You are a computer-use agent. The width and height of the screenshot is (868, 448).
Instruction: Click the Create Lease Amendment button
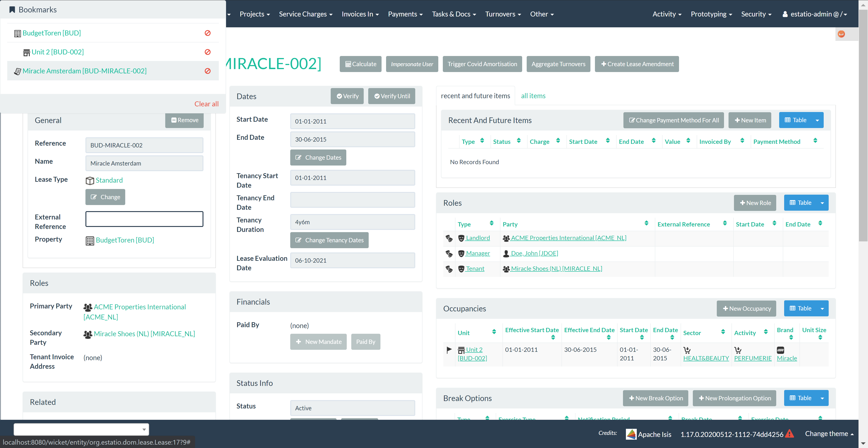click(637, 64)
